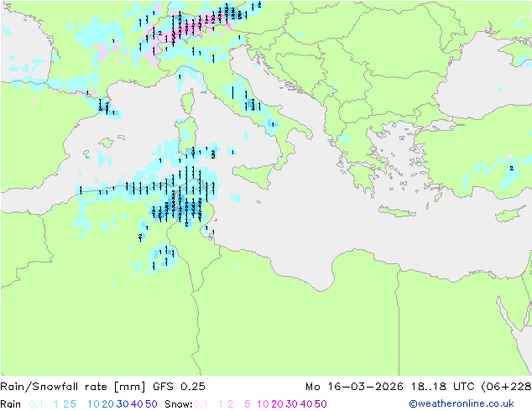Viewport: 532px width, 411px height.
Task: Select the rain legend value 30
Action: (x=123, y=404)
